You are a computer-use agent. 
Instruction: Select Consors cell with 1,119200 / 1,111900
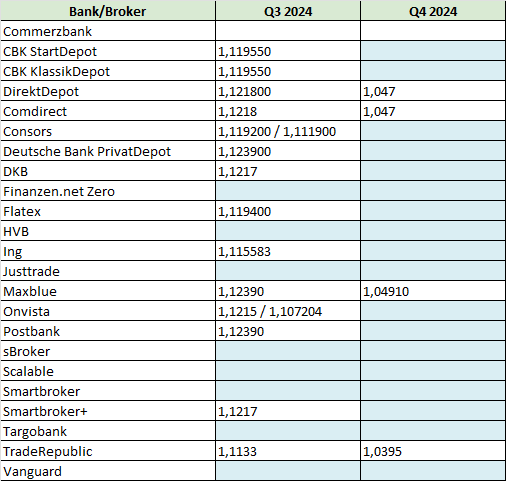pos(288,131)
